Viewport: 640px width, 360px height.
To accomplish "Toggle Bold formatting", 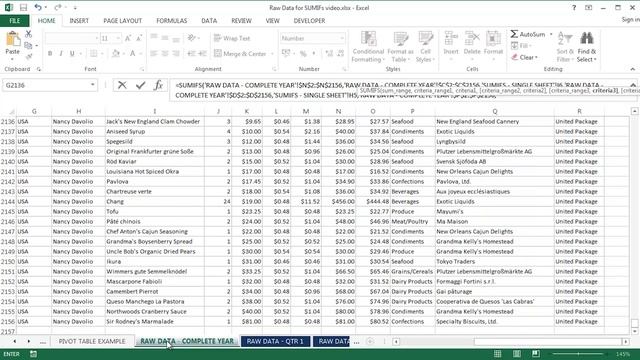I will click(x=50, y=53).
